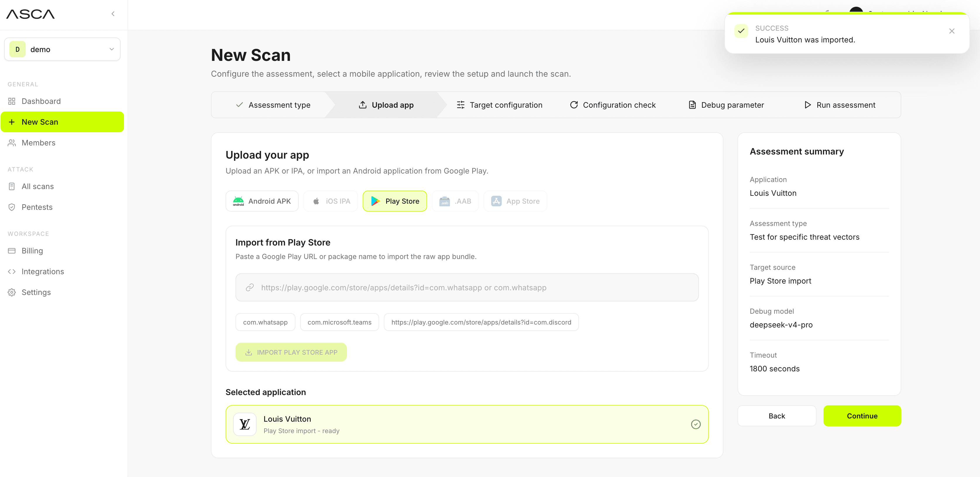Open Debug parameter step
The width and height of the screenshot is (980, 477).
point(726,105)
